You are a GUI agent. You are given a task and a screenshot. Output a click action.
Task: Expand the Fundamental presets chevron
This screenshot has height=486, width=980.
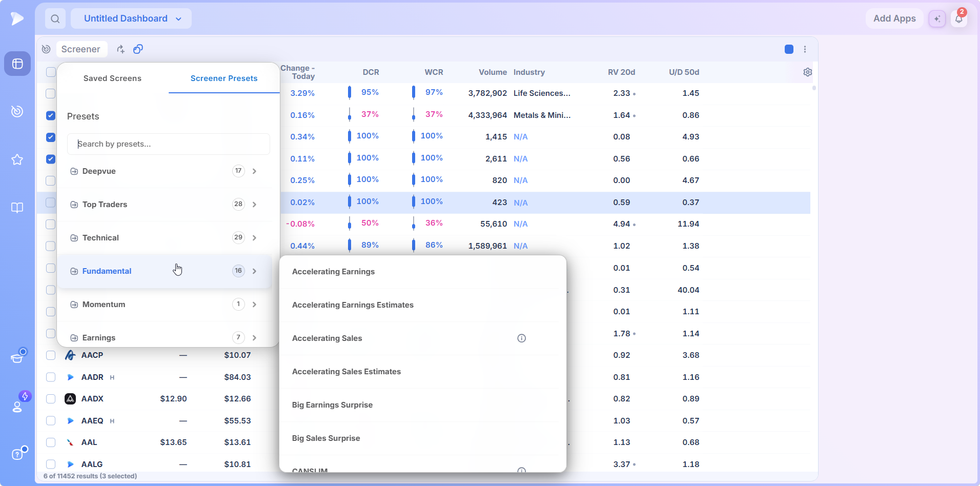pos(254,271)
